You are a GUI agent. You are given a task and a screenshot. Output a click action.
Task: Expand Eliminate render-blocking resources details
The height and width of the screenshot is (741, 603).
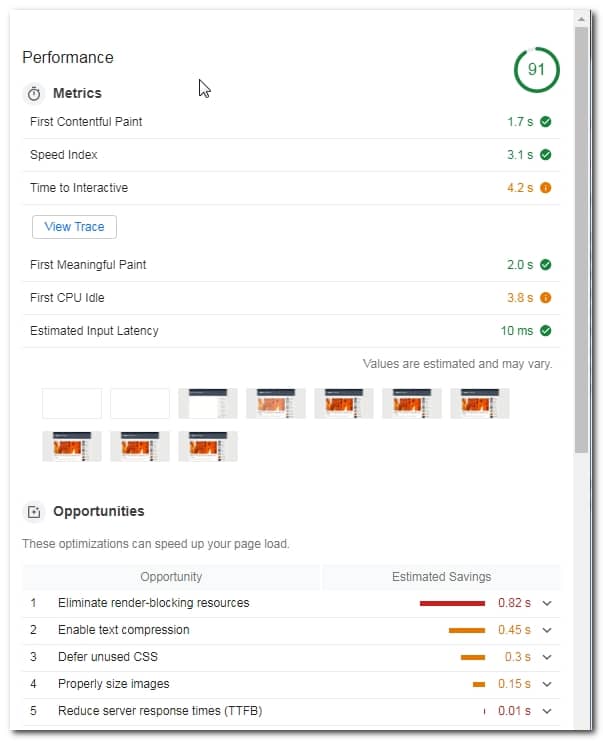tap(547, 603)
